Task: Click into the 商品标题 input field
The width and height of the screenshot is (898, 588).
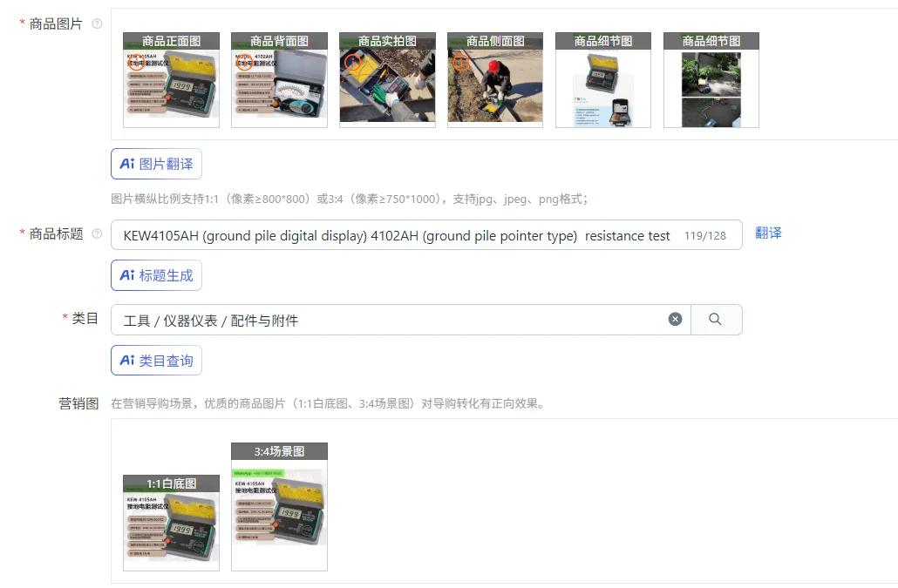Action: 426,235
